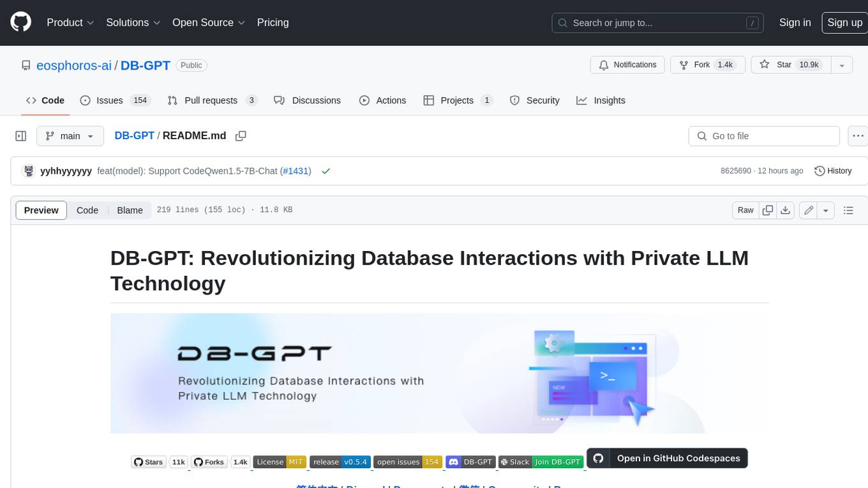868x488 pixels.
Task: View file History
Action: coord(833,171)
